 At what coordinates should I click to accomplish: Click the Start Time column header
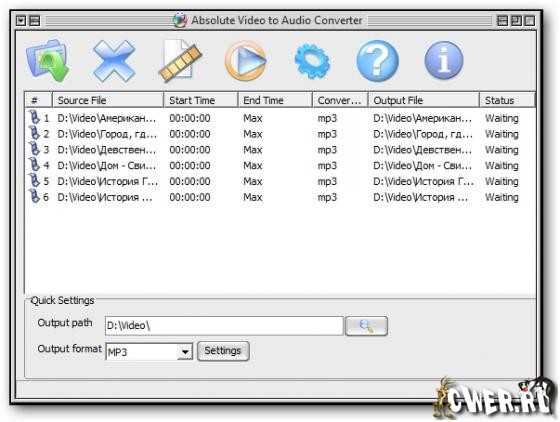pyautogui.click(x=201, y=100)
